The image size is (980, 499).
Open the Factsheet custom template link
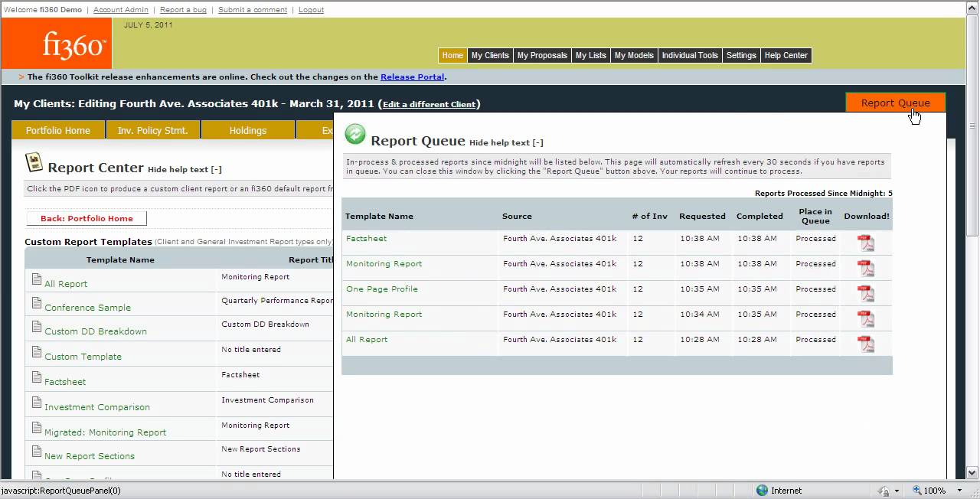[65, 382]
